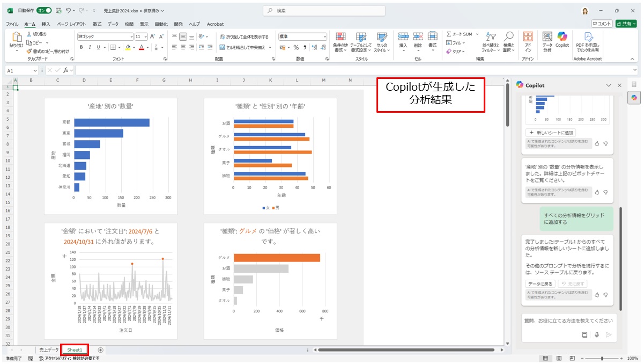Click the microphone icon in Copilot prompt
Image resolution: width=644 pixels, height=364 pixels.
(597, 334)
